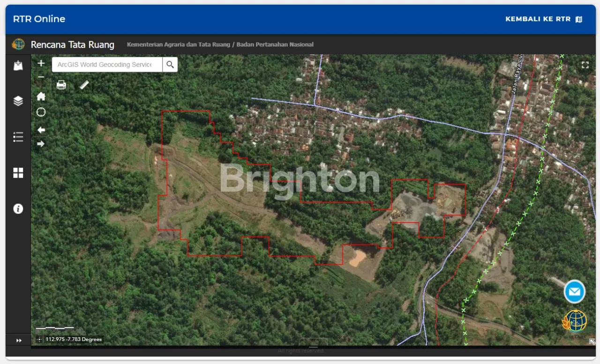Open the About info panel
Image resolution: width=600 pixels, height=364 pixels.
[18, 209]
